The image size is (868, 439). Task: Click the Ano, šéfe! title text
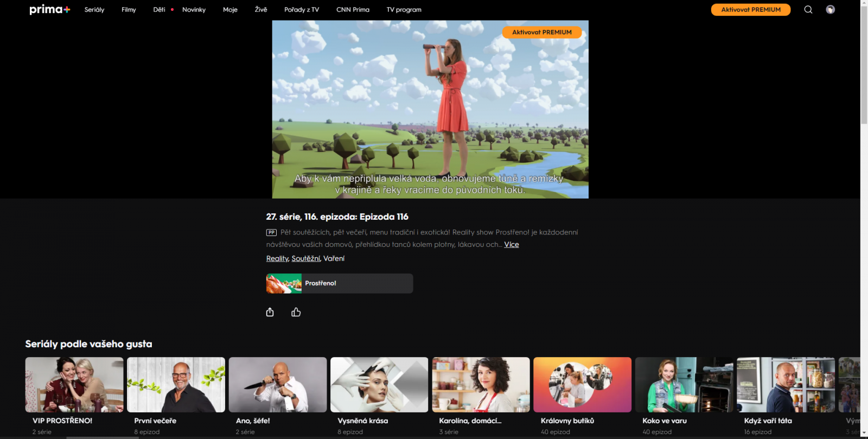tap(253, 421)
